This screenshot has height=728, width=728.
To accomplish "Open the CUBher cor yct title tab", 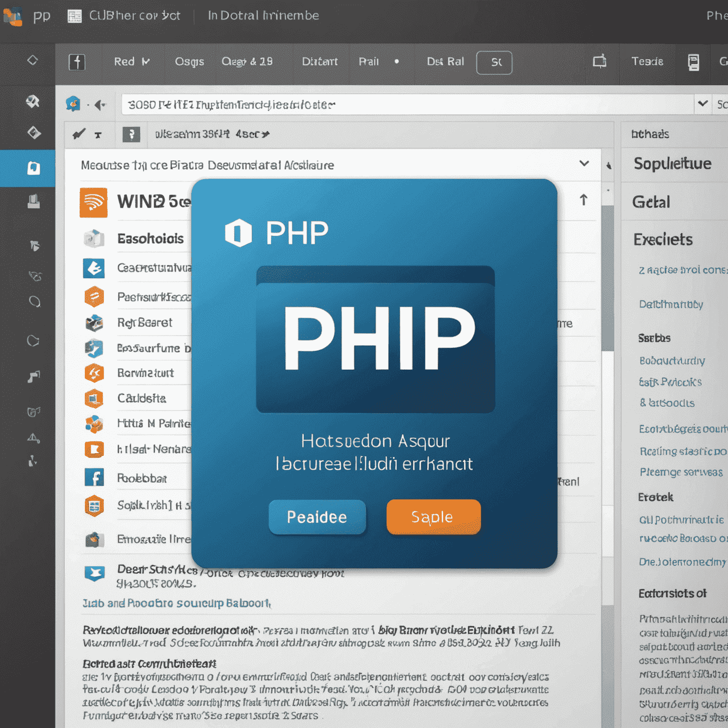I will (124, 16).
